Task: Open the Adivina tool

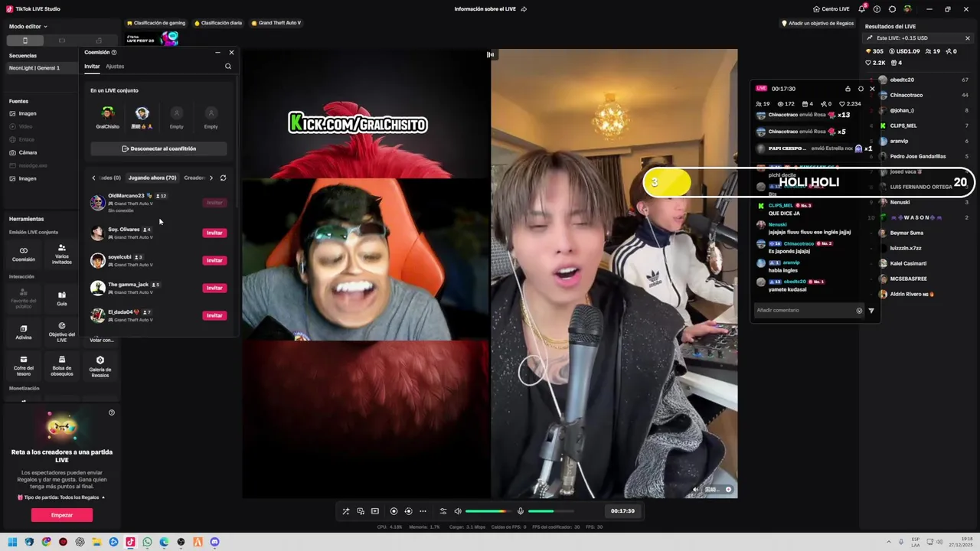Action: click(x=23, y=331)
